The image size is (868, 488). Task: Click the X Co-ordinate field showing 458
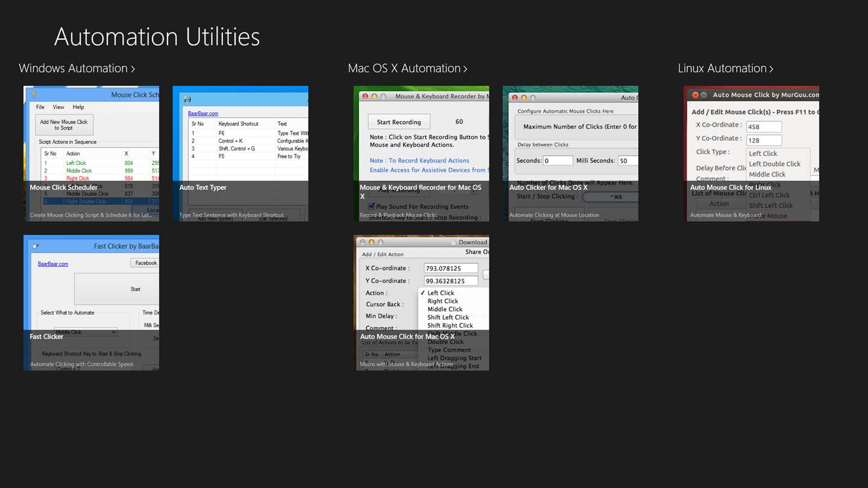click(x=764, y=127)
